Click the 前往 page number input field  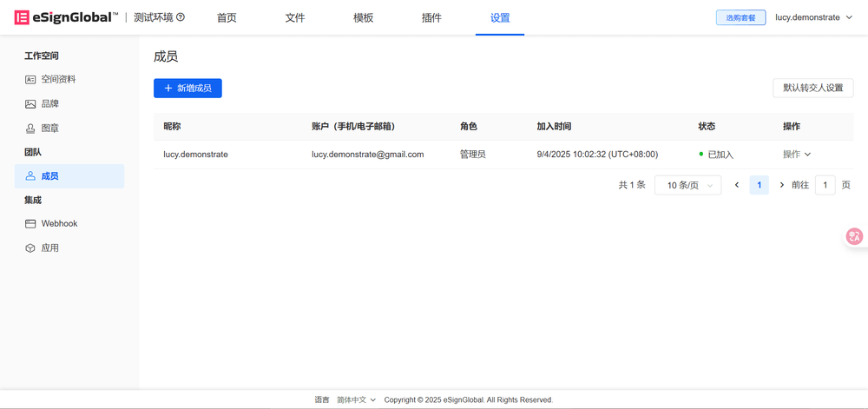(825, 185)
